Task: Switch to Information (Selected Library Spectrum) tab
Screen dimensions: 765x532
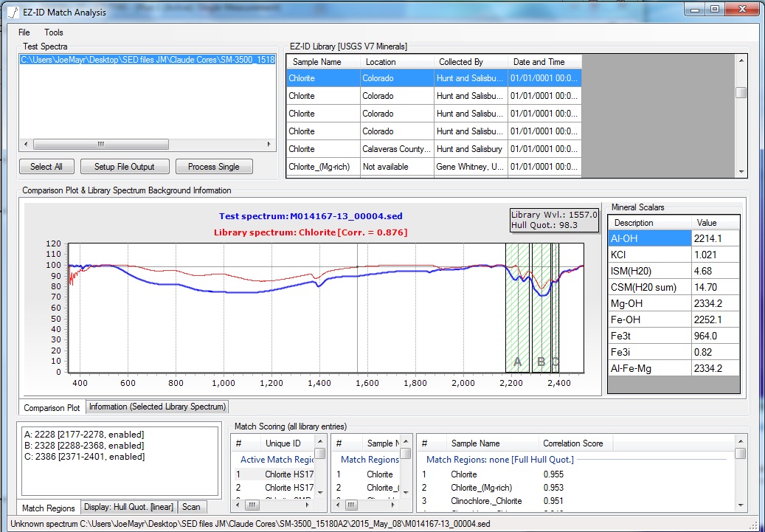Action: click(x=158, y=407)
